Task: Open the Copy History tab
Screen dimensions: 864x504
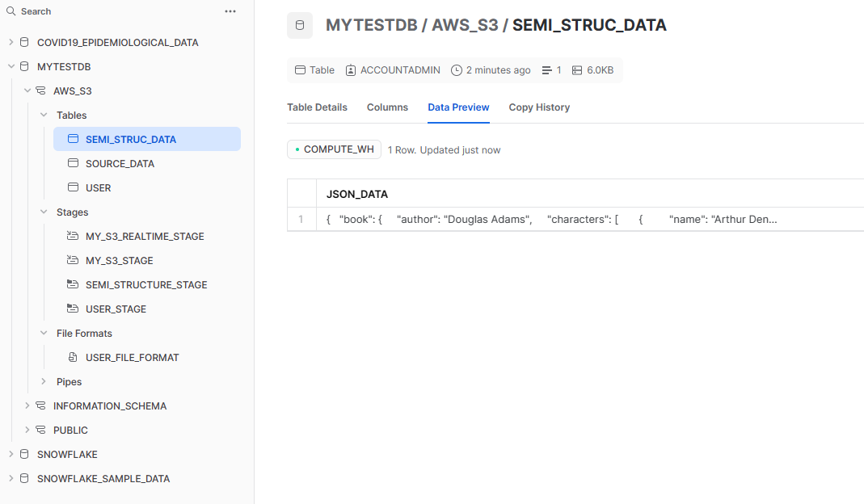Action: tap(539, 107)
